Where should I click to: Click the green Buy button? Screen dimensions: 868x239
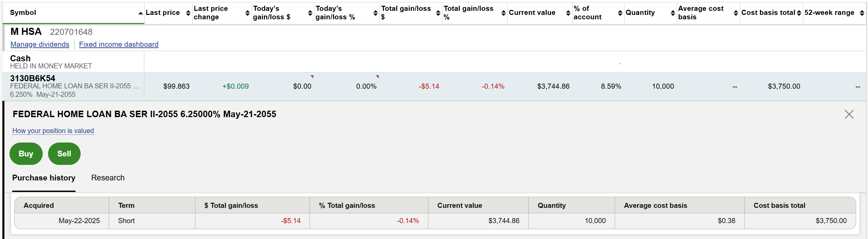tap(26, 154)
